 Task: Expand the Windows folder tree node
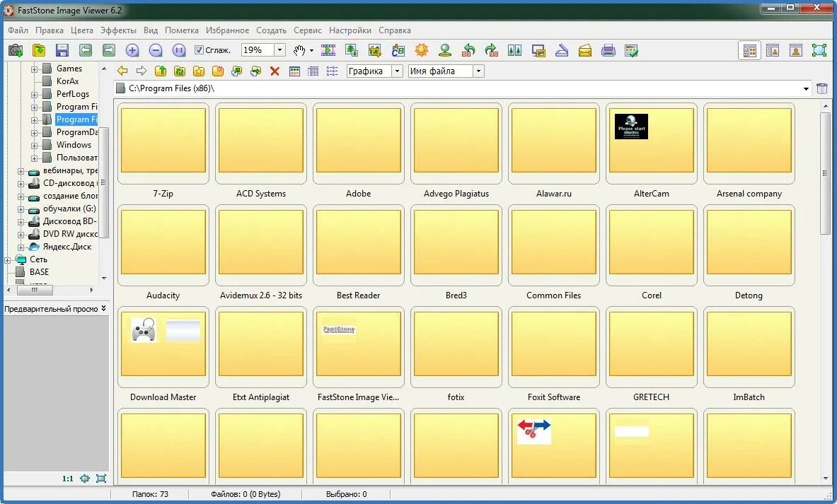point(34,145)
